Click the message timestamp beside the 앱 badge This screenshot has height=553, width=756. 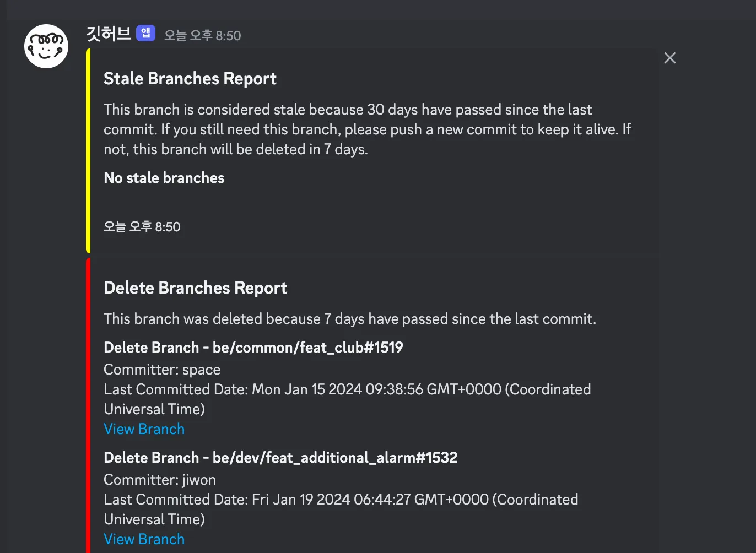pos(202,36)
